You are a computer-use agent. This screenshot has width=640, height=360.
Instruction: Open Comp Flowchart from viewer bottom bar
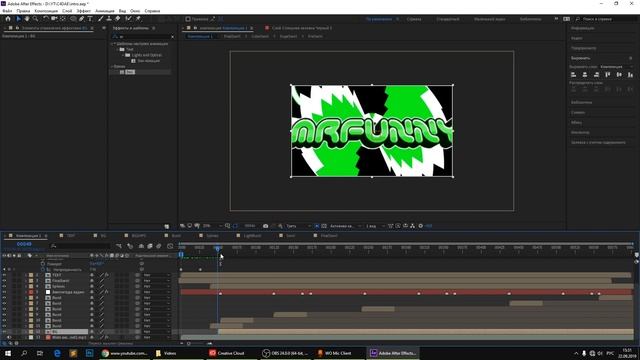pyautogui.click(x=413, y=226)
